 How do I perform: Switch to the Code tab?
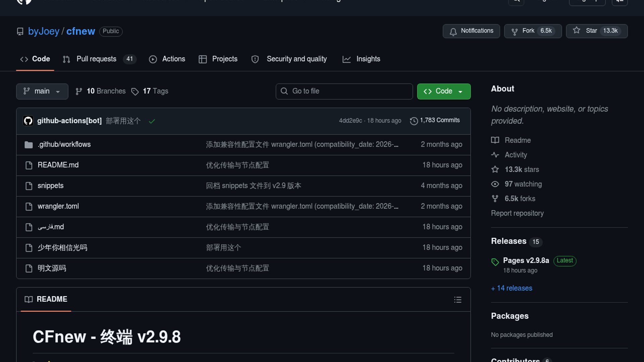click(35, 59)
